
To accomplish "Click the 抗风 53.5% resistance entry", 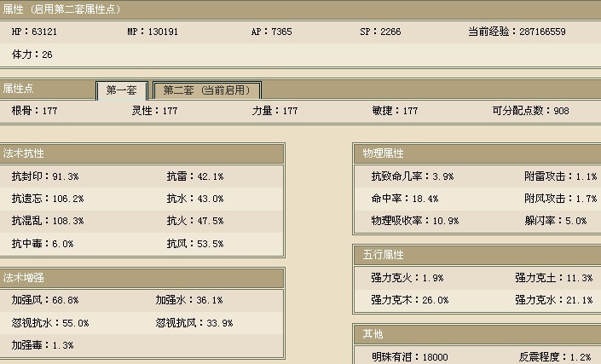I will tap(194, 244).
